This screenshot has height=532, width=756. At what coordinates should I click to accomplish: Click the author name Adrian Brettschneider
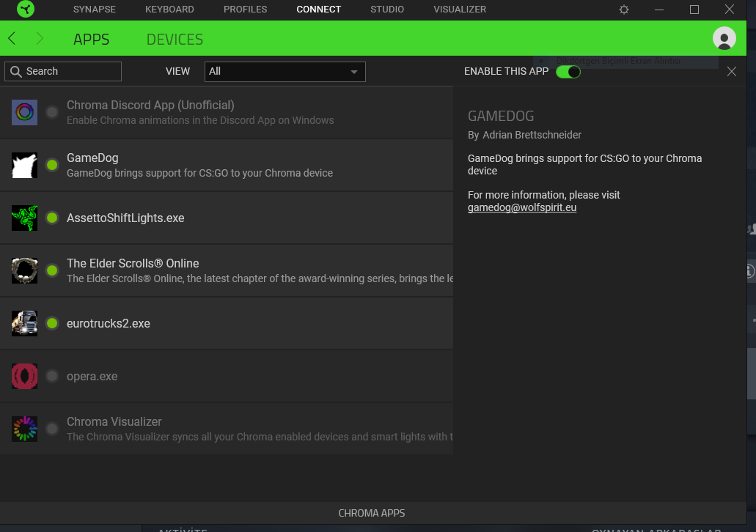coord(532,135)
